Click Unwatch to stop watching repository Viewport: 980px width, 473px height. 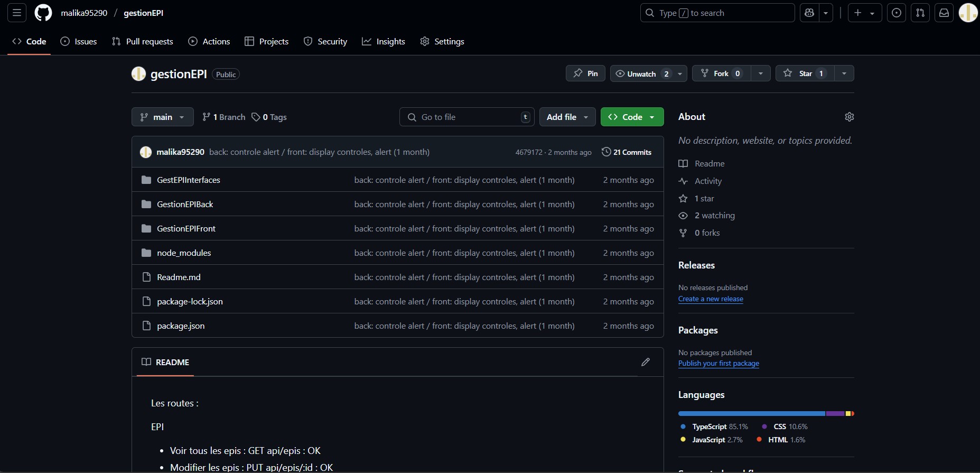pyautogui.click(x=641, y=73)
